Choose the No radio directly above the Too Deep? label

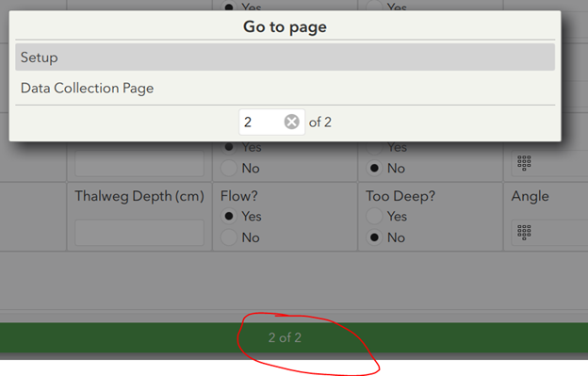[x=374, y=168]
